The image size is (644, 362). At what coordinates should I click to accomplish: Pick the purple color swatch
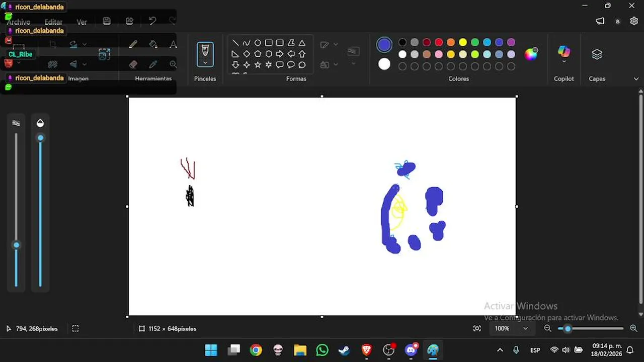point(511,42)
